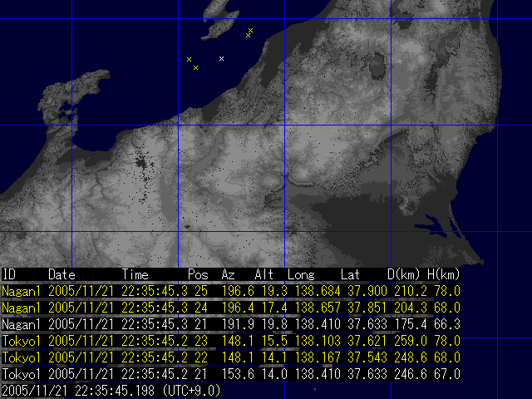Click the D(km) column header
Image resolution: width=532 pixels, height=399 pixels.
pyautogui.click(x=403, y=274)
